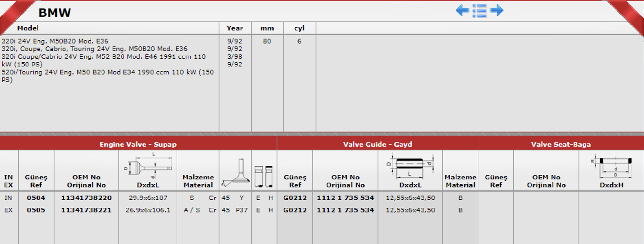Image resolution: width=644 pixels, height=244 pixels.
Task: Click guide material B in IN row
Action: pyautogui.click(x=460, y=198)
